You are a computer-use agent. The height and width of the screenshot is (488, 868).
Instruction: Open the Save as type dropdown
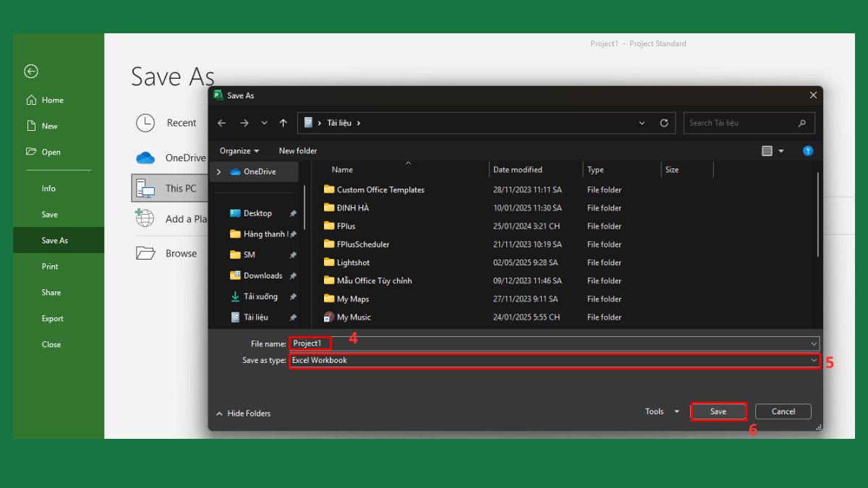coord(814,360)
